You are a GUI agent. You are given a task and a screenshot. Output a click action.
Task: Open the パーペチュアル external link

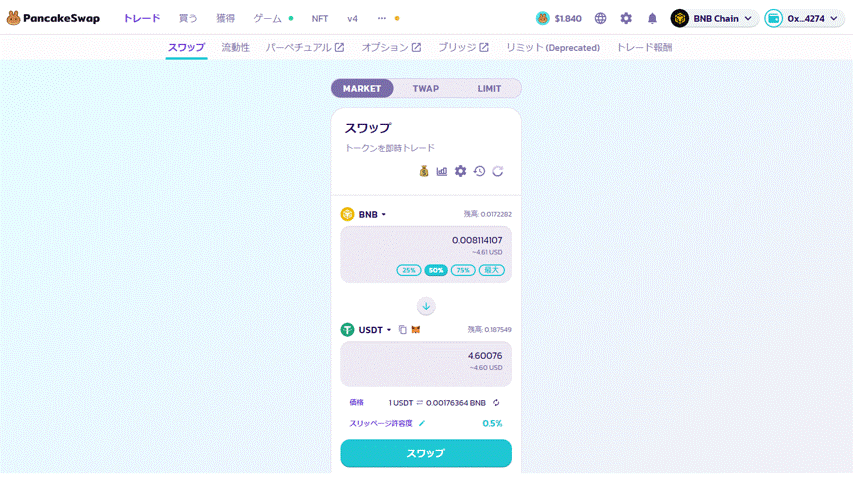point(305,47)
